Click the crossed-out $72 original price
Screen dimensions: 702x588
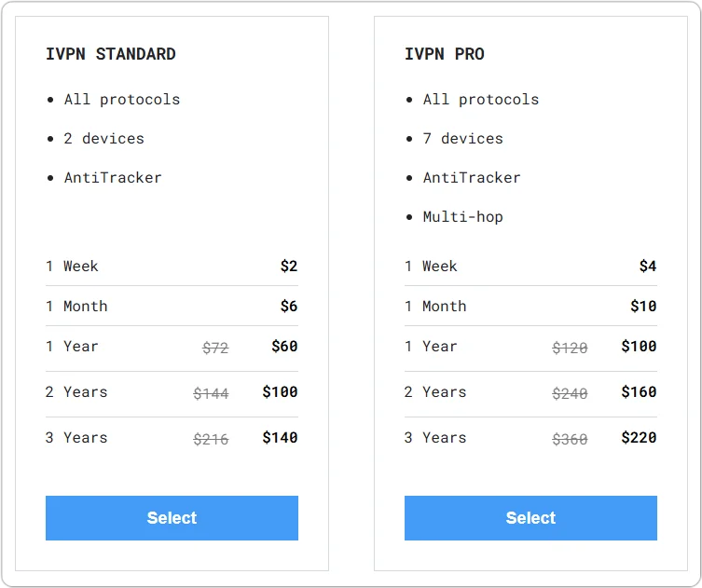[215, 348]
